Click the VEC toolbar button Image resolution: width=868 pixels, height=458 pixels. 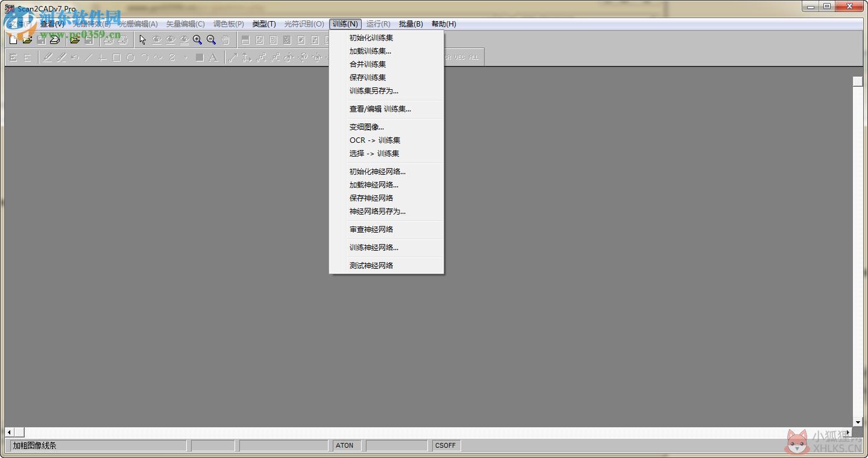tap(460, 58)
